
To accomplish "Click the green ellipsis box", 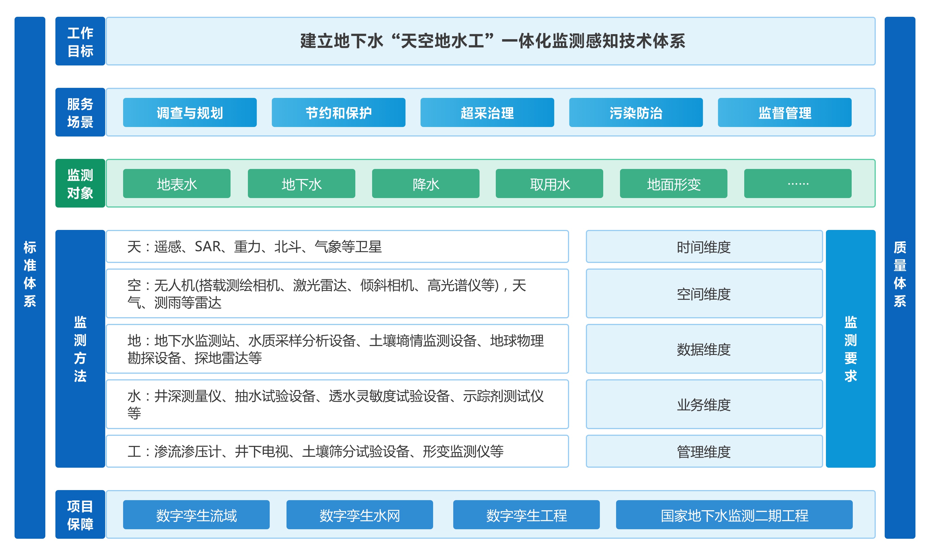I will point(797,184).
